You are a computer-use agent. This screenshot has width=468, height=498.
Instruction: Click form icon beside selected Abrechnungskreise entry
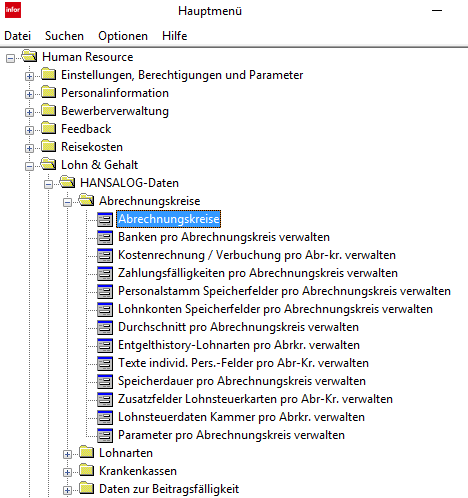point(105,220)
